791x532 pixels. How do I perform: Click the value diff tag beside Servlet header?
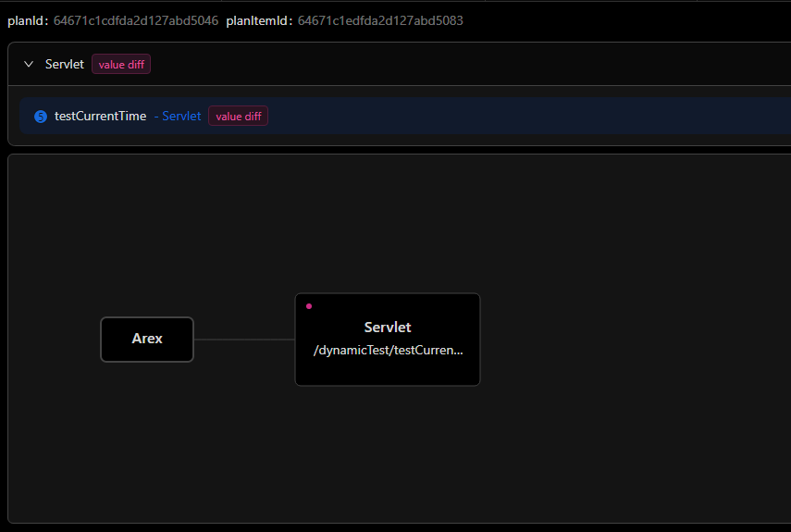coord(121,64)
